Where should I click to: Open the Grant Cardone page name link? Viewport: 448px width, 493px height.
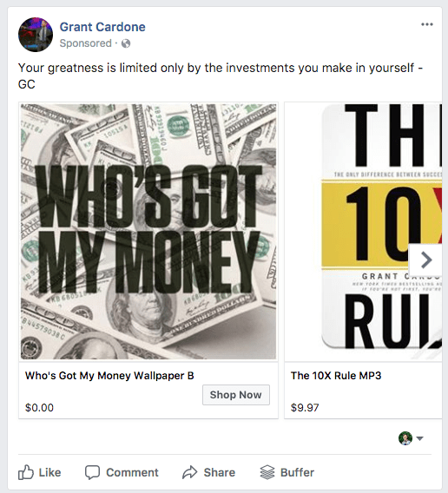[x=102, y=27]
